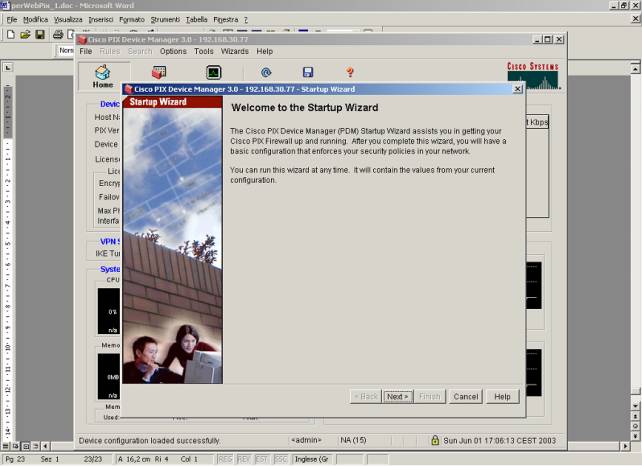Image resolution: width=642 pixels, height=466 pixels.
Task: Click the greyed < Back button
Action: (x=366, y=396)
